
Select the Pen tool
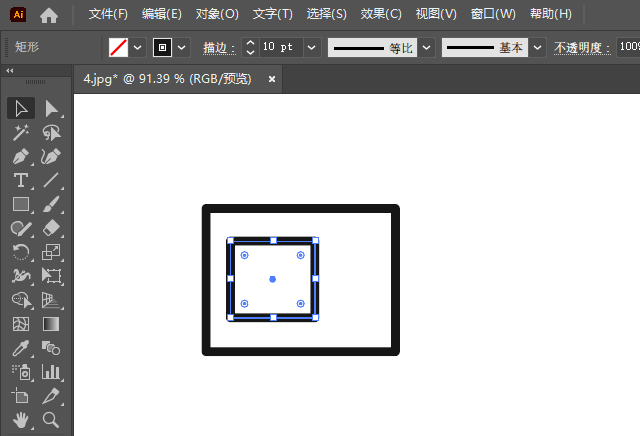tap(21, 156)
